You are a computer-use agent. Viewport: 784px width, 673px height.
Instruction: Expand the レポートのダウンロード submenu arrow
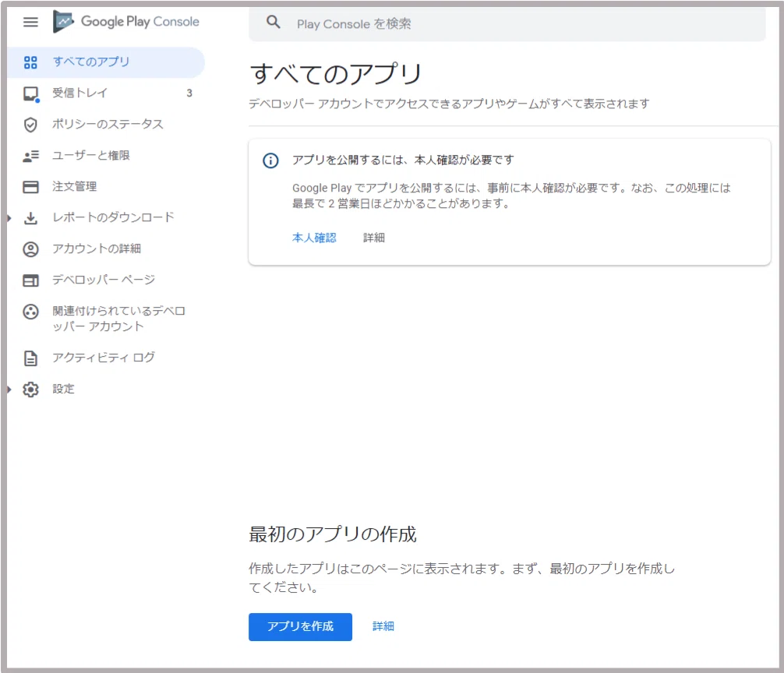9,218
